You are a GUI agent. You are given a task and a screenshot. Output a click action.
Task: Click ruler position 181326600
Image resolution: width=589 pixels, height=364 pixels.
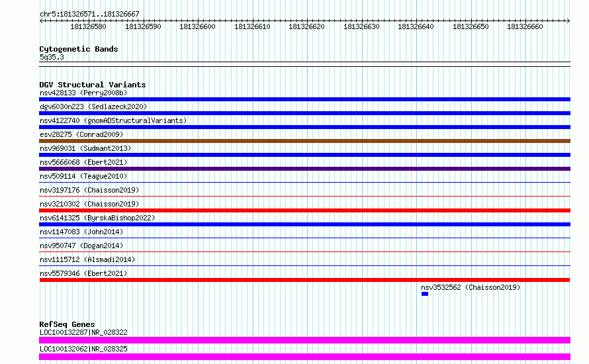pyautogui.click(x=198, y=26)
